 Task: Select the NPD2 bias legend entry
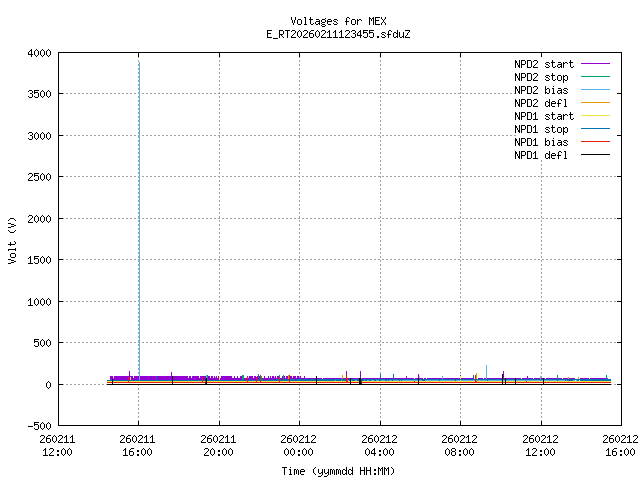coord(543,90)
